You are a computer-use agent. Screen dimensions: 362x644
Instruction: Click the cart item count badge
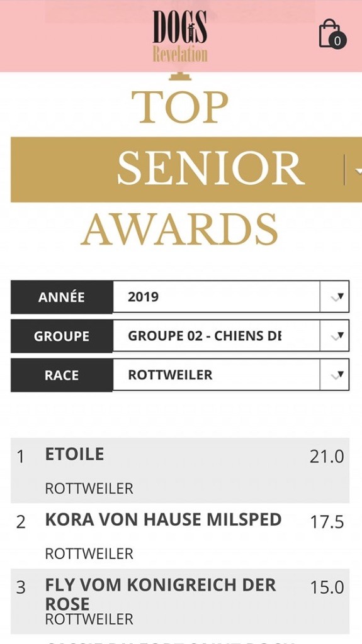click(x=337, y=41)
